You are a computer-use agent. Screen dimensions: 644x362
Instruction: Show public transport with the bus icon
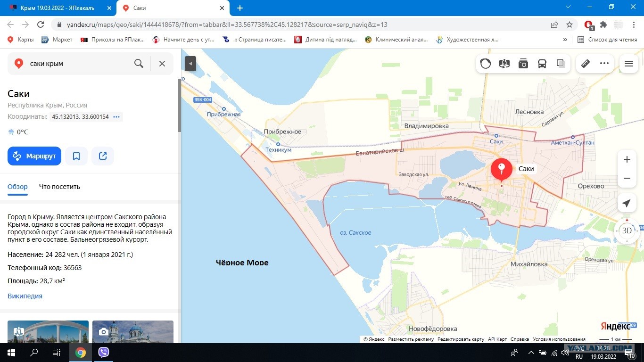542,64
